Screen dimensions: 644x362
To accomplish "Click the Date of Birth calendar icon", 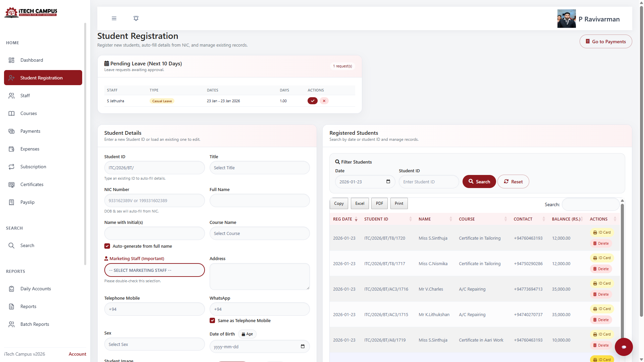I will (303, 347).
